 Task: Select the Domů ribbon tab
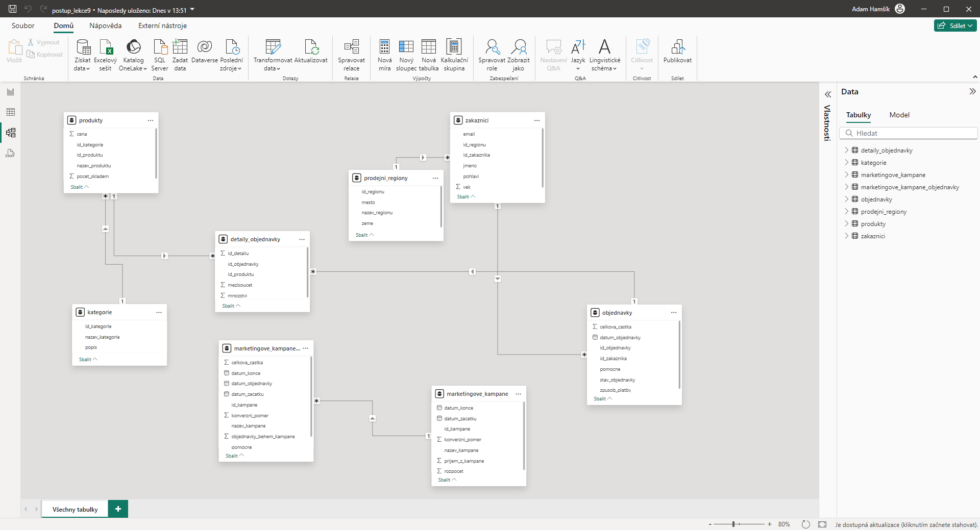click(x=64, y=26)
